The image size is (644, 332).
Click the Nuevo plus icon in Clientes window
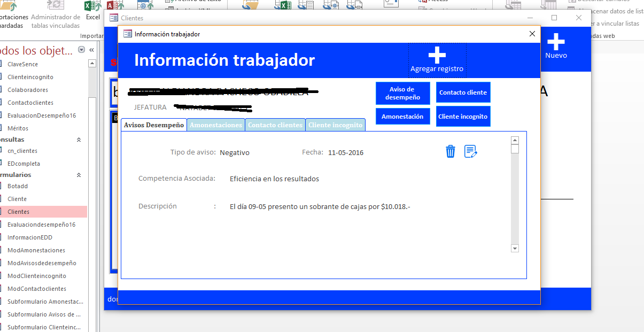point(556,42)
